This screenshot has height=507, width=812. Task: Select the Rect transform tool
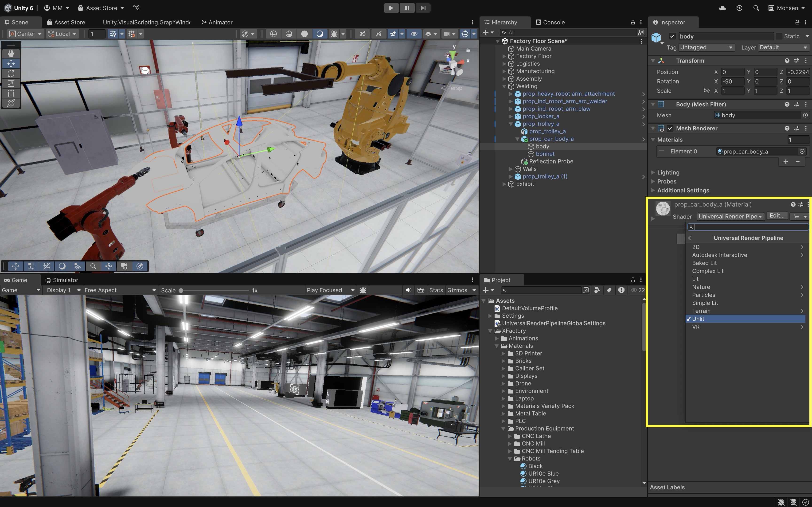click(11, 93)
